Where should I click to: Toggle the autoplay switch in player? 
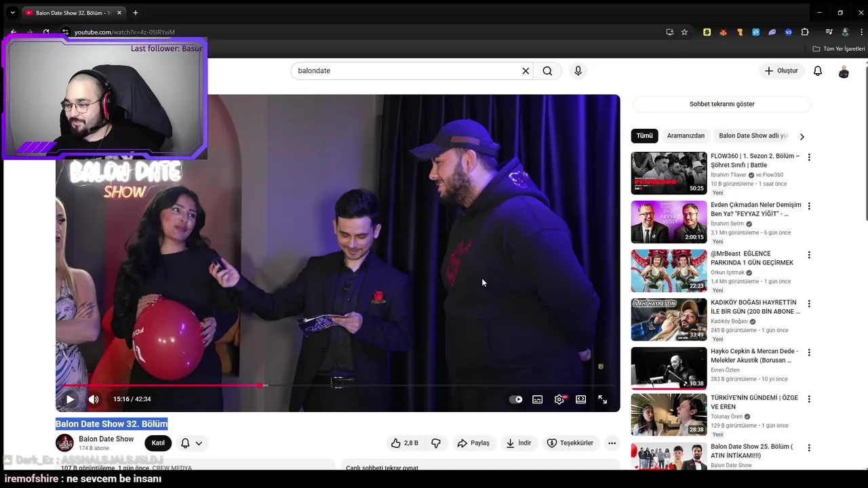pos(516,399)
